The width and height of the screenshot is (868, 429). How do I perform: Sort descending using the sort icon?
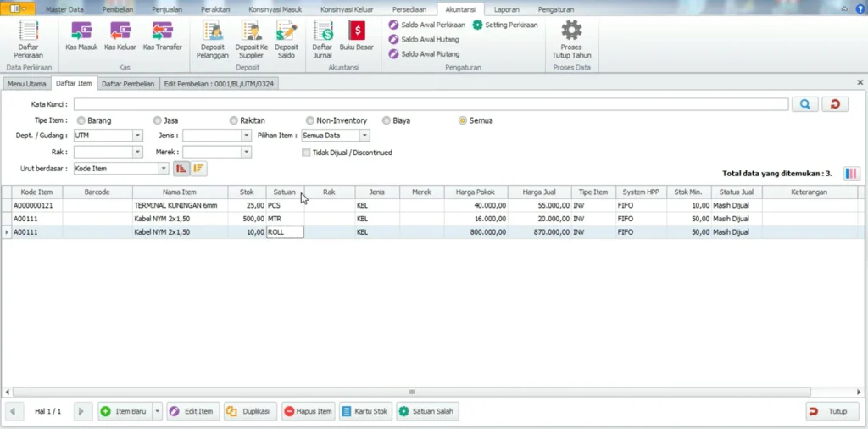[198, 169]
